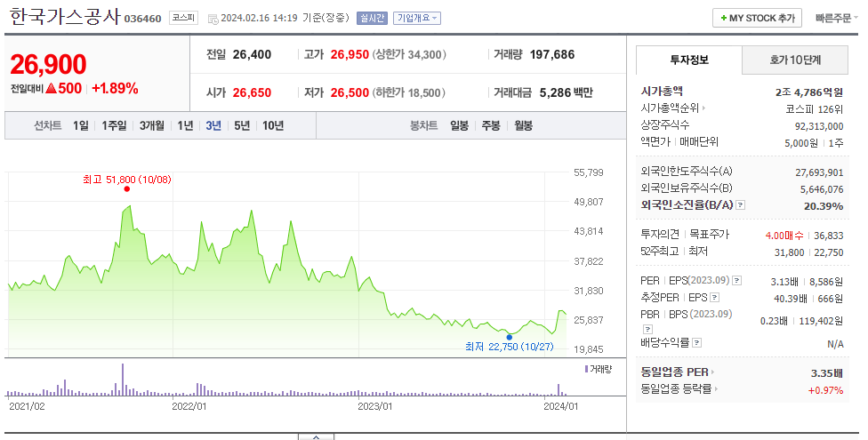Show the 일봉 daily candle chart
This screenshot has height=440, width=868.
(459, 125)
